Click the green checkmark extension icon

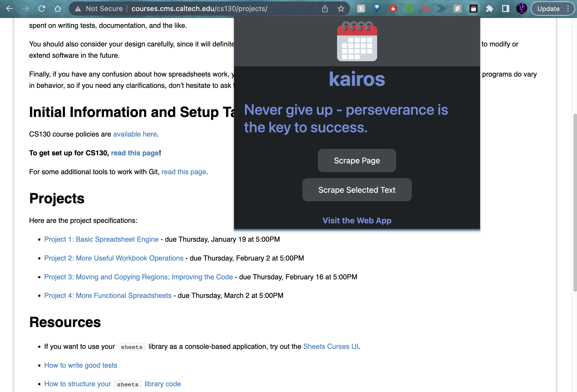coord(409,8)
